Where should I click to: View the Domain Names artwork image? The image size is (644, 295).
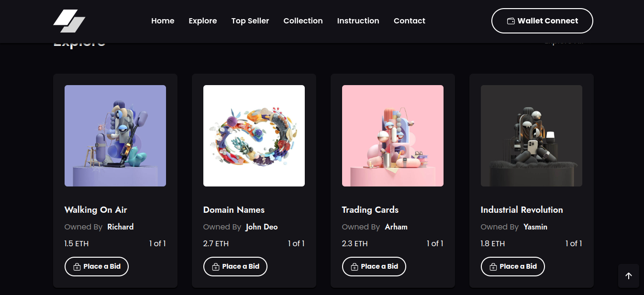click(x=254, y=136)
